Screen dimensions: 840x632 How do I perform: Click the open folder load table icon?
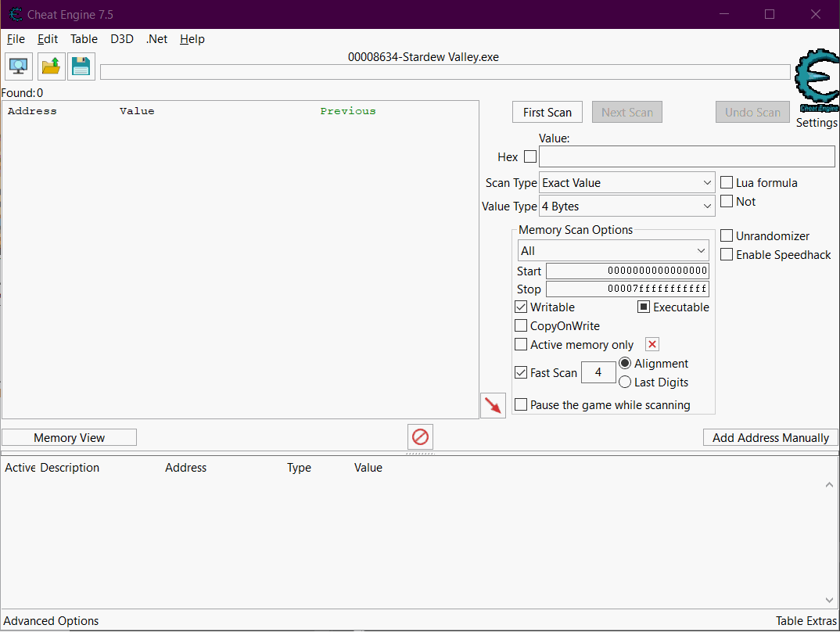pos(52,66)
